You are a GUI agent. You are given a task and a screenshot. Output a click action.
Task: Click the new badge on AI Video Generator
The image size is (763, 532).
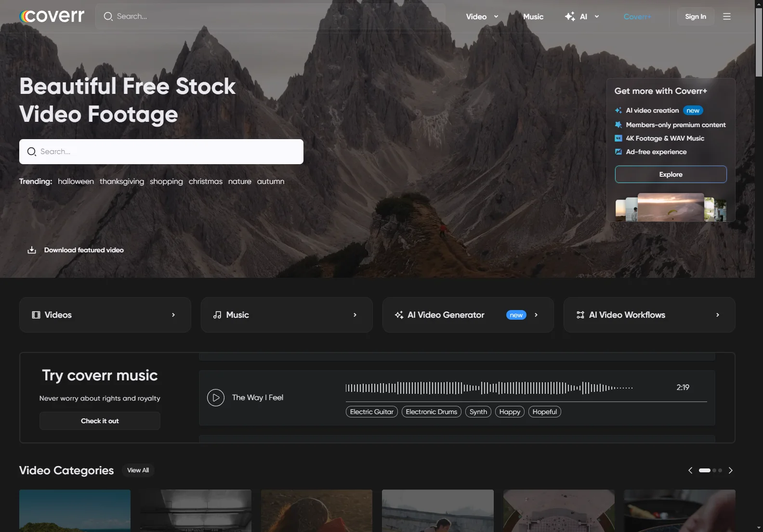click(516, 315)
